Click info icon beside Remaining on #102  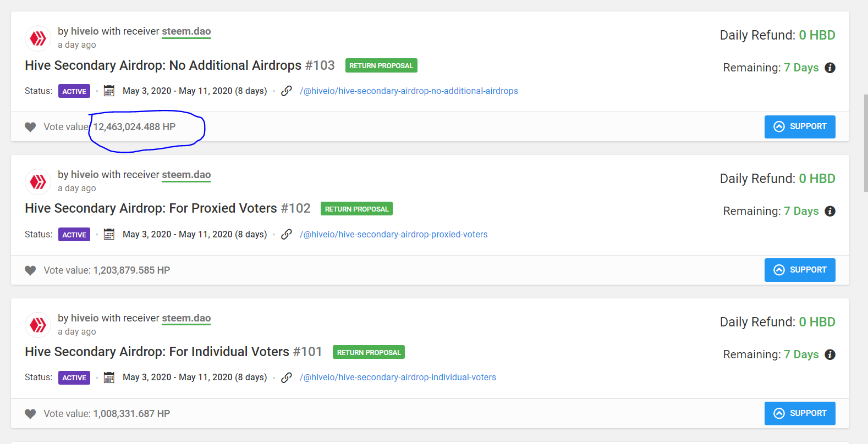pos(830,211)
